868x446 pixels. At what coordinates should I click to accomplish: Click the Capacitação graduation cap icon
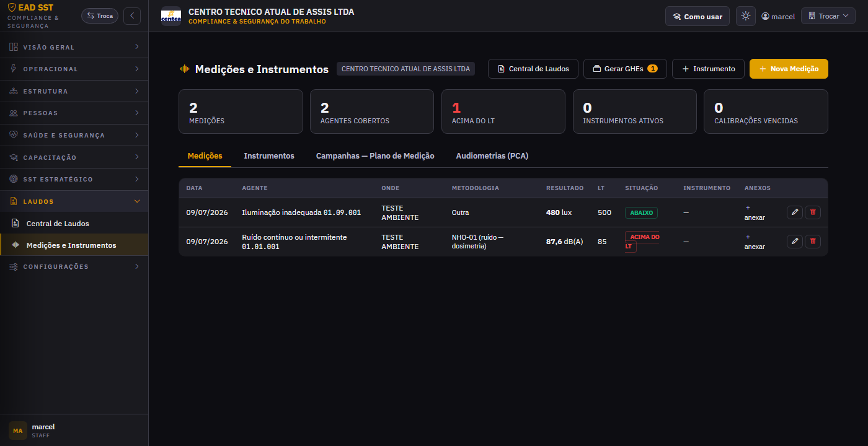click(x=14, y=157)
